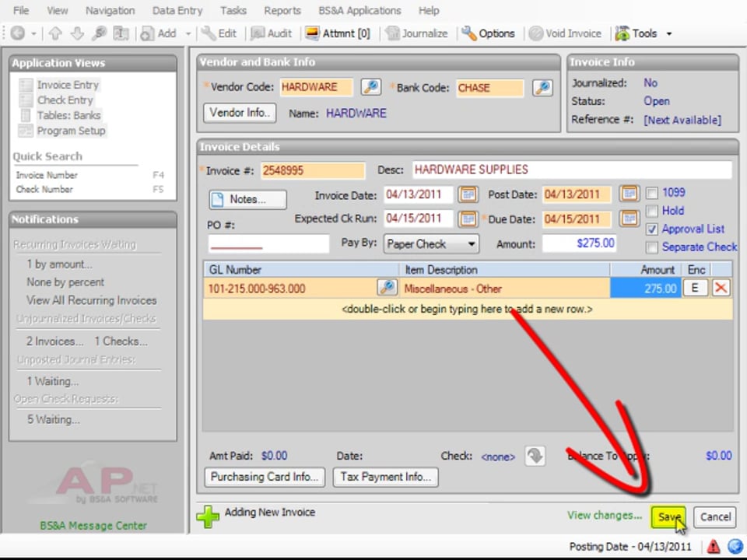Open the Post Date calendar picker icon
The width and height of the screenshot is (747, 560).
coord(629,194)
